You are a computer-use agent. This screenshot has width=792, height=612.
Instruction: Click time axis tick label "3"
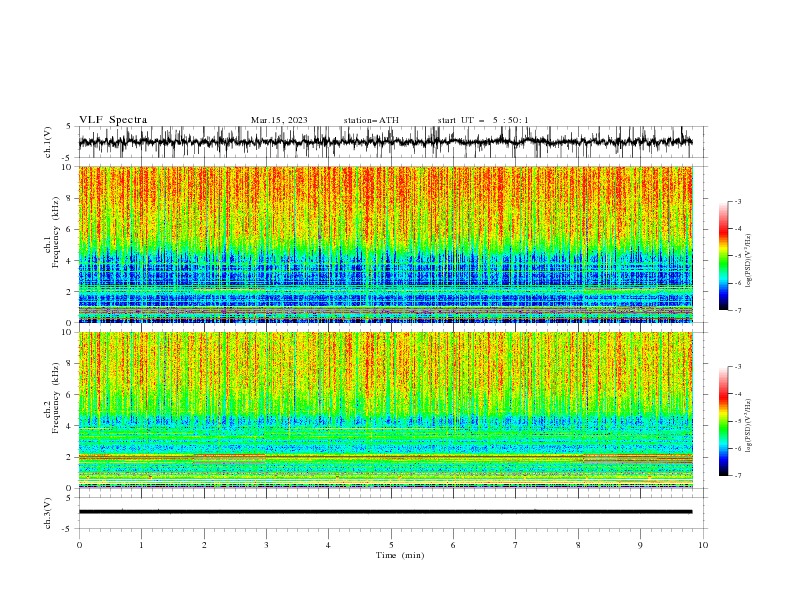266,545
